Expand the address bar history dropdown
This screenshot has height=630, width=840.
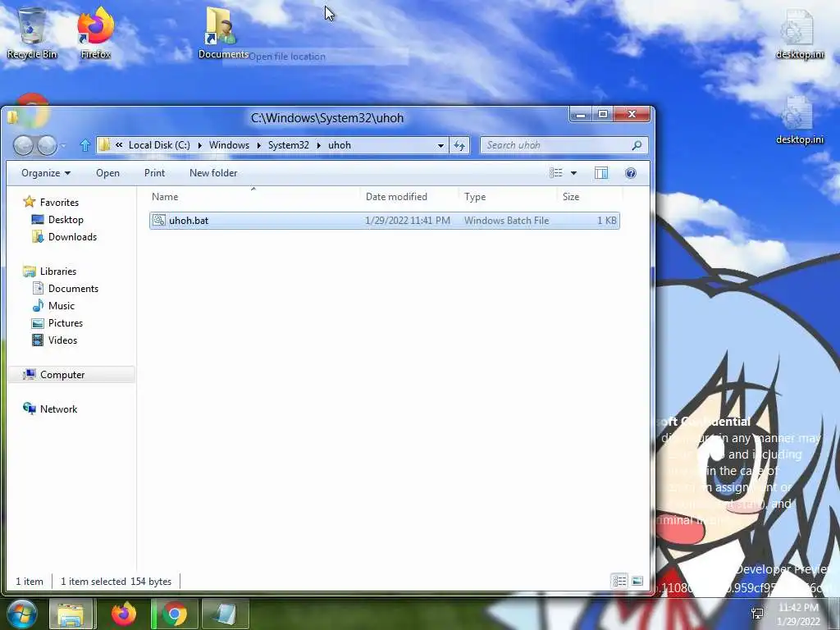coord(441,145)
